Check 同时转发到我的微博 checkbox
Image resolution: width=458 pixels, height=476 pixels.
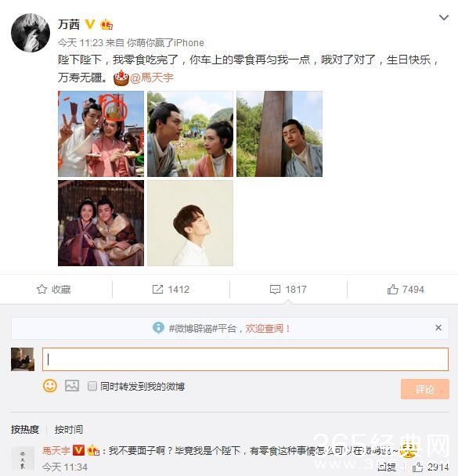click(x=92, y=386)
